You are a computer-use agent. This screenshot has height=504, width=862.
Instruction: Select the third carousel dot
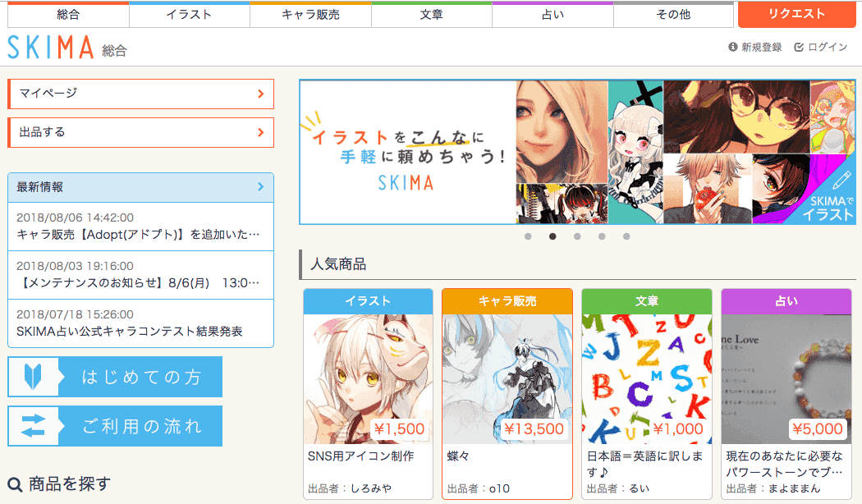[577, 236]
